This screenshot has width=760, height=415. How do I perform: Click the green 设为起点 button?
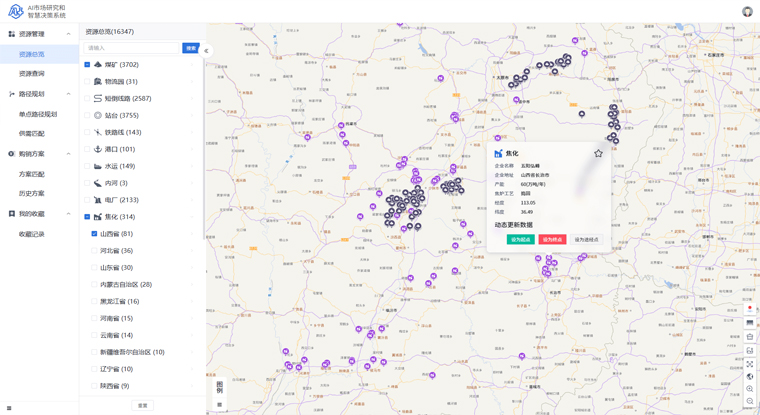click(520, 240)
